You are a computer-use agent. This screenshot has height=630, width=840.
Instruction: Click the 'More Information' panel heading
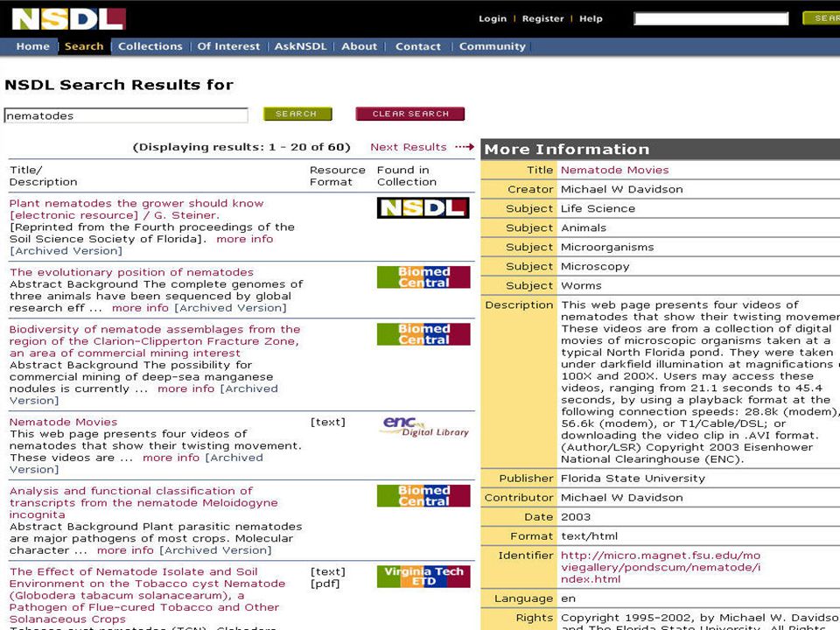567,150
